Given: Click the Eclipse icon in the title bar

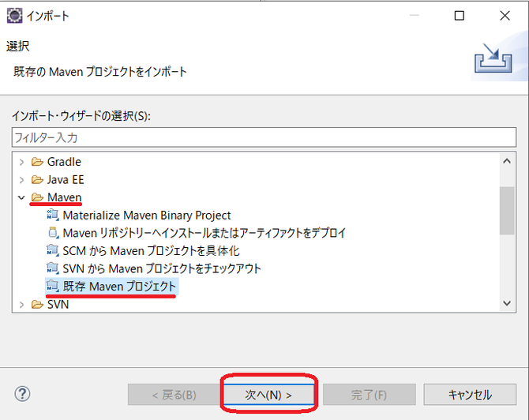Looking at the screenshot, I should pyautogui.click(x=14, y=16).
